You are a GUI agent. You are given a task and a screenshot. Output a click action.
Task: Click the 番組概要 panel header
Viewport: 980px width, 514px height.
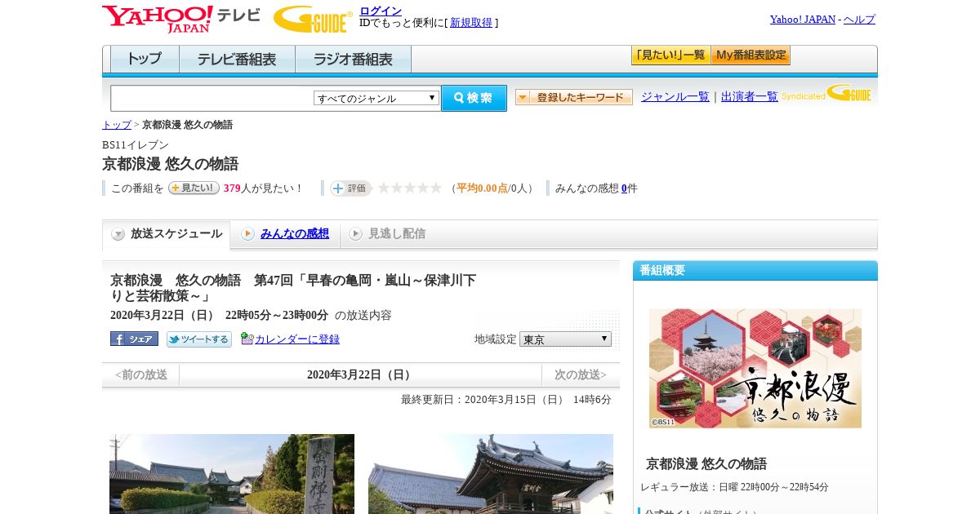pyautogui.click(x=755, y=271)
